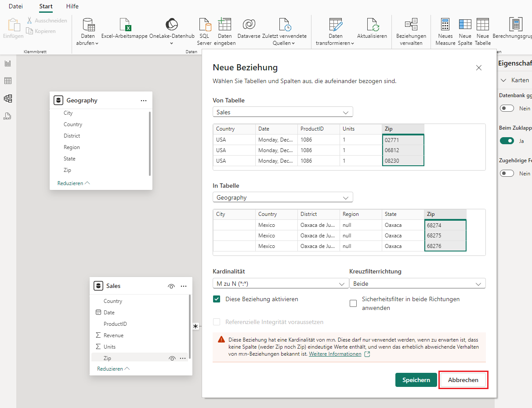
Task: Uncheck Diese Beziehung aktivieren checkbox
Action: pyautogui.click(x=217, y=299)
